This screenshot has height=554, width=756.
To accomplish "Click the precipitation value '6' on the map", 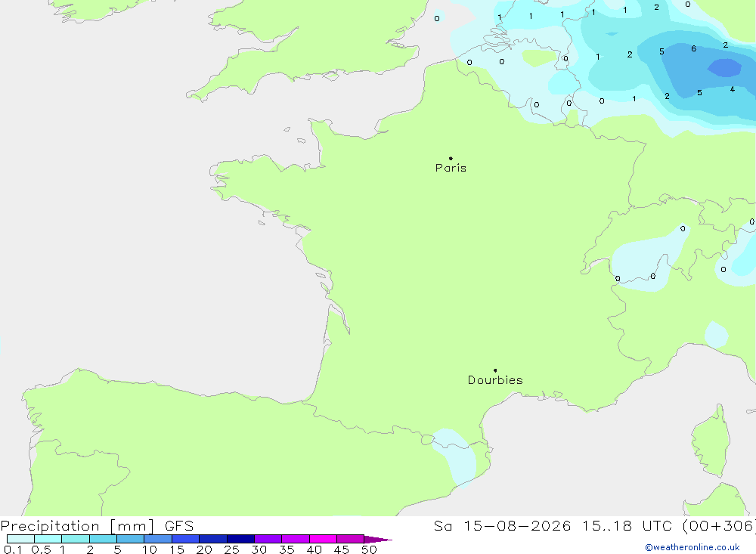I will point(693,48).
